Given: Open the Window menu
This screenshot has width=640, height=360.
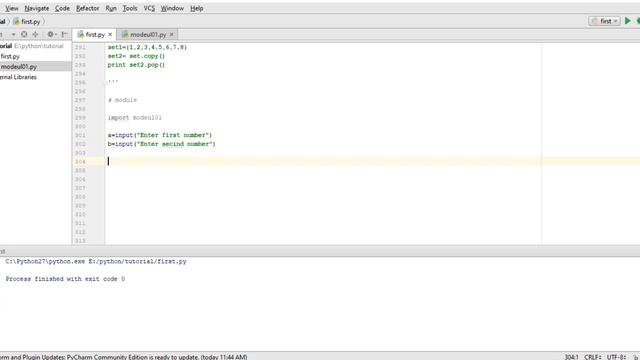Looking at the screenshot, I should [x=172, y=8].
